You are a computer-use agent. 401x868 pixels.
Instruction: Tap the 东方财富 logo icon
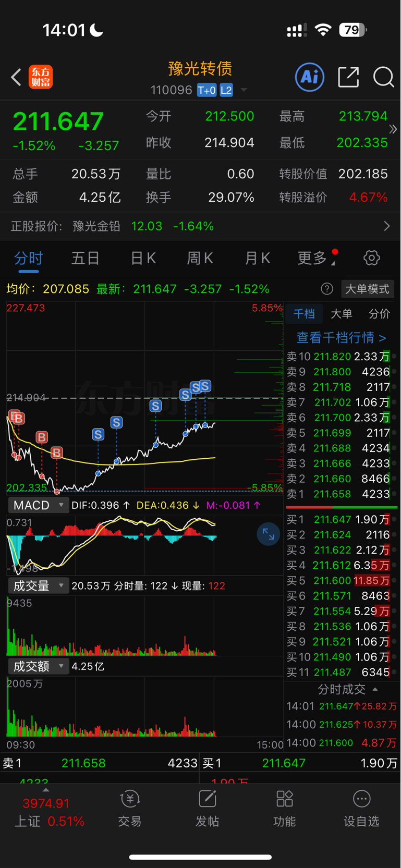[41, 77]
